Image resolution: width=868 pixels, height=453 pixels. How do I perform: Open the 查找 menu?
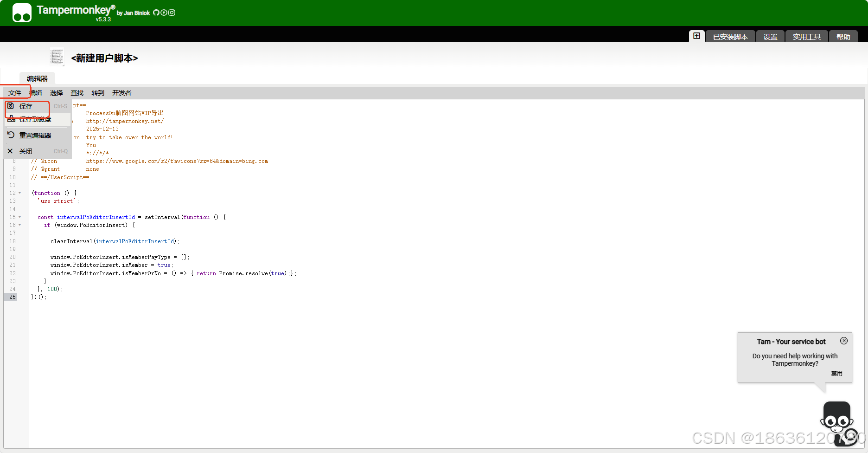(x=77, y=93)
